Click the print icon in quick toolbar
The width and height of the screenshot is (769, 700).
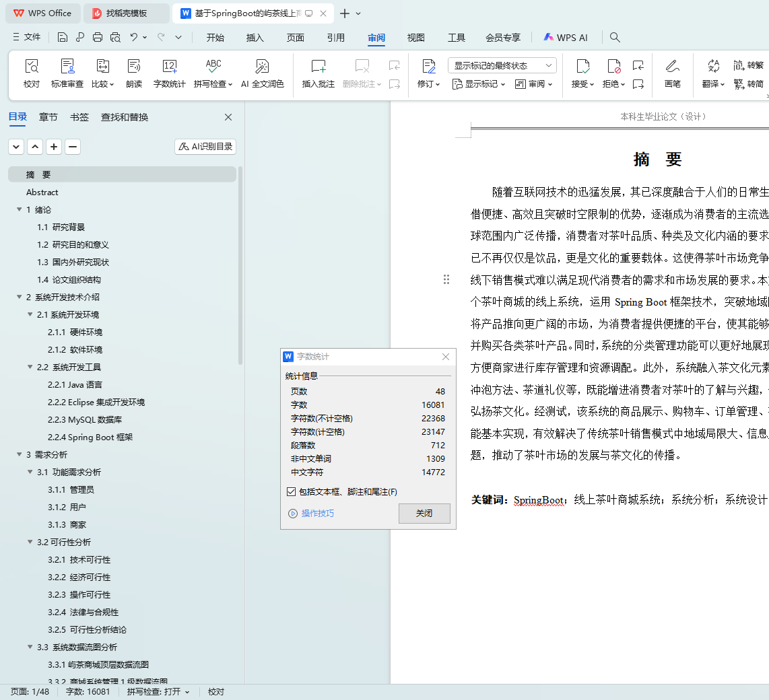[x=98, y=37]
